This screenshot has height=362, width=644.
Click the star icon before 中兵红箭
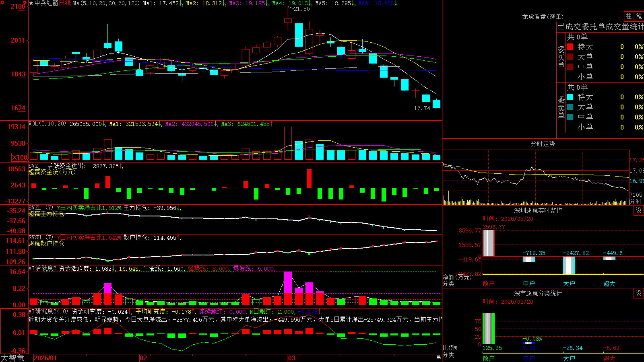tap(31, 3)
